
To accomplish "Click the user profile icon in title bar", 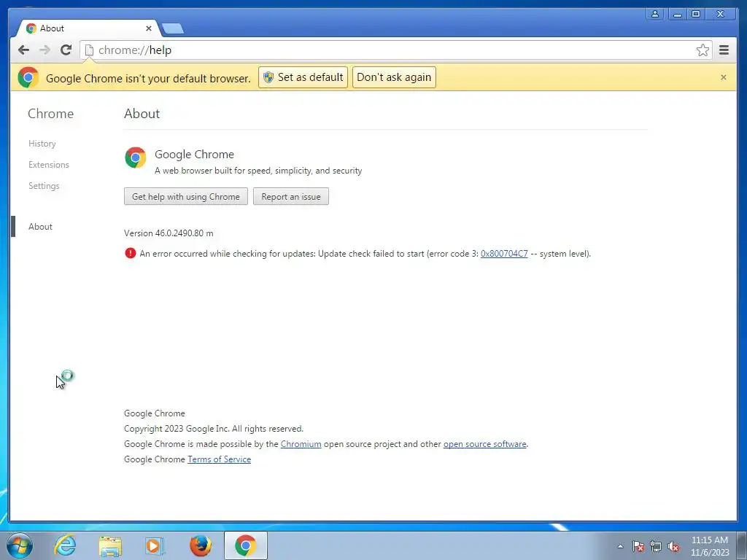I will tap(655, 14).
